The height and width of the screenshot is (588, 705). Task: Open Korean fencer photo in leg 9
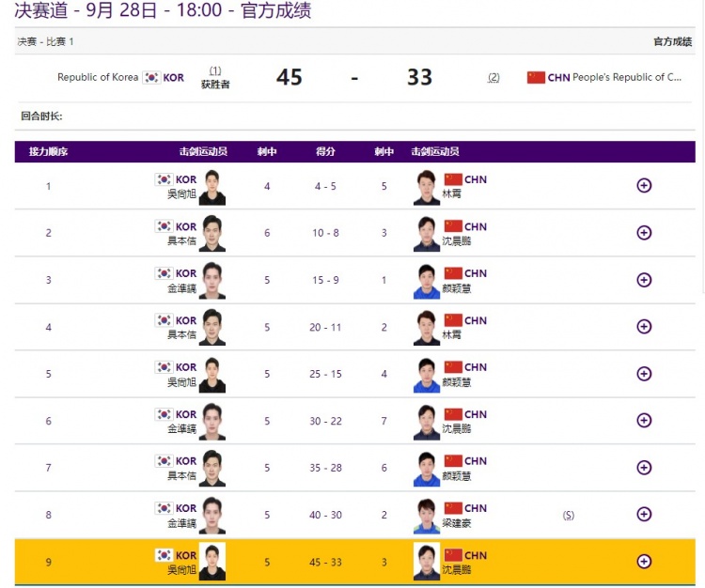pyautogui.click(x=212, y=562)
